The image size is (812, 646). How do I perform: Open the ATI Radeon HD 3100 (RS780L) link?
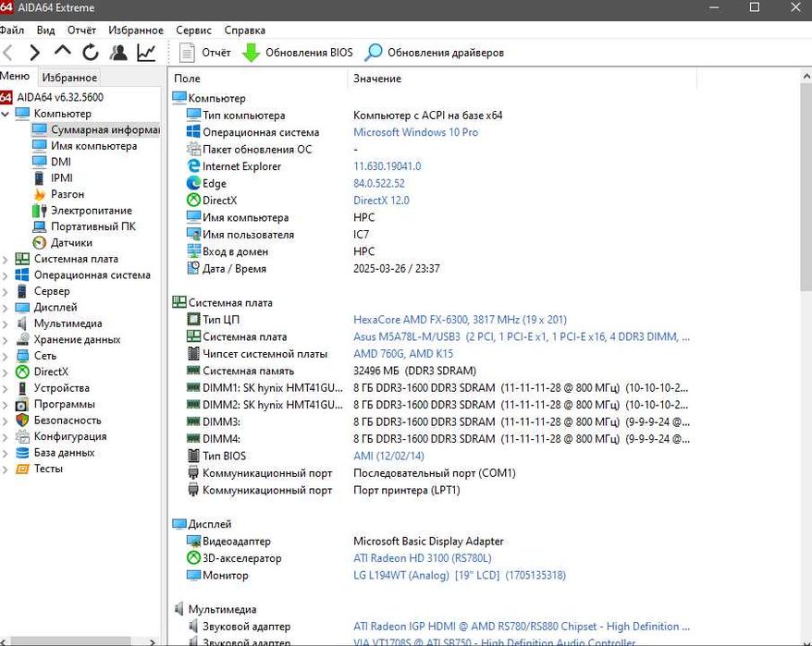coord(422,558)
